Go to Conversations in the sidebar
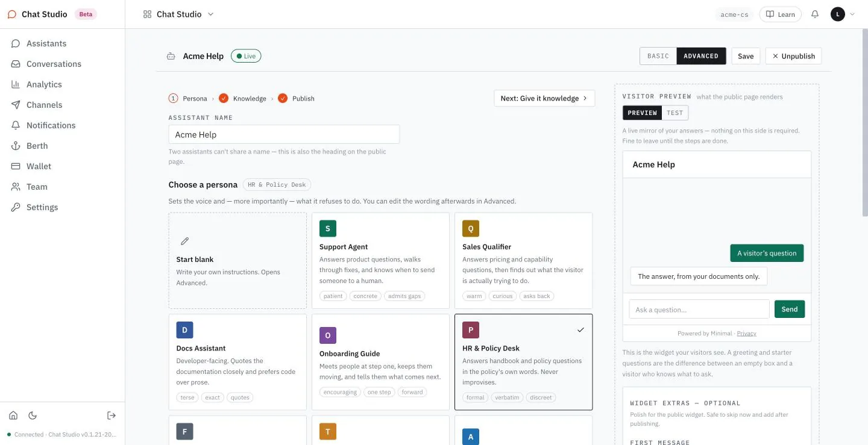Viewport: 868px width, 445px height. tap(63, 64)
